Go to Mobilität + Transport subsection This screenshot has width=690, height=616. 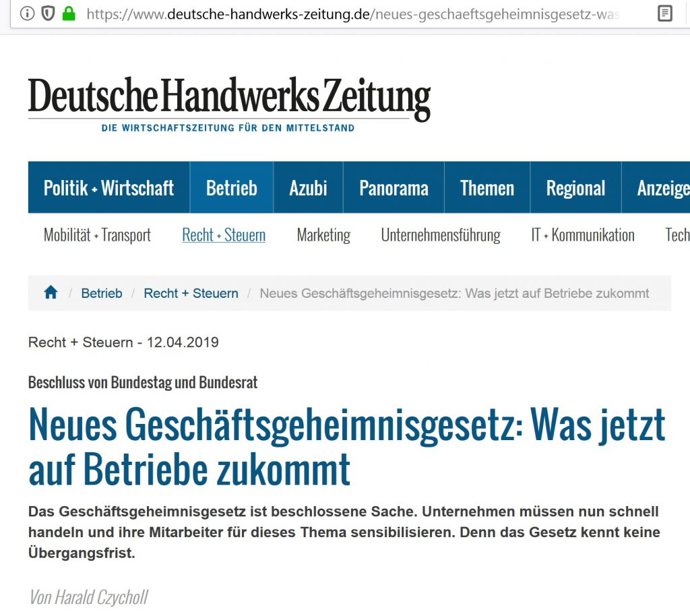click(x=97, y=235)
